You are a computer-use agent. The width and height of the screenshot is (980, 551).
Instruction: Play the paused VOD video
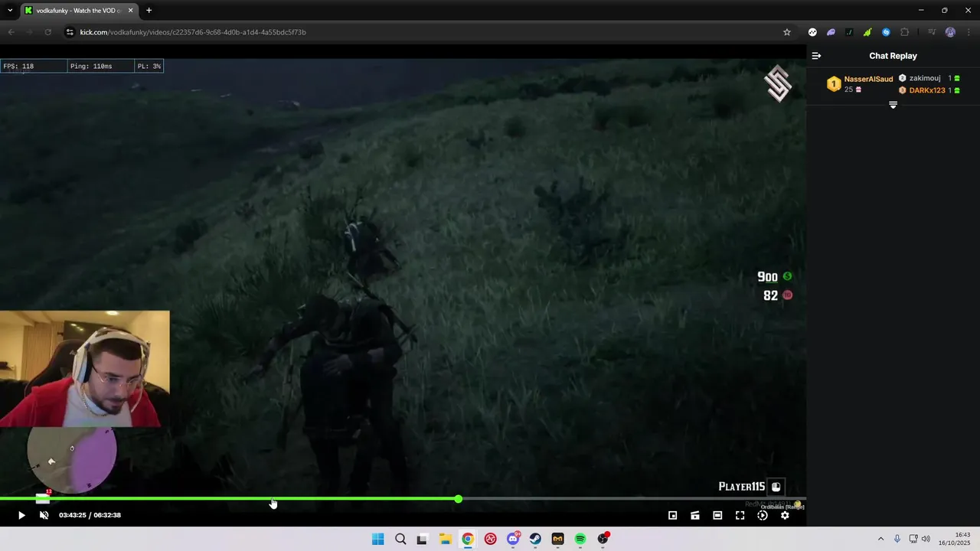pos(21,515)
